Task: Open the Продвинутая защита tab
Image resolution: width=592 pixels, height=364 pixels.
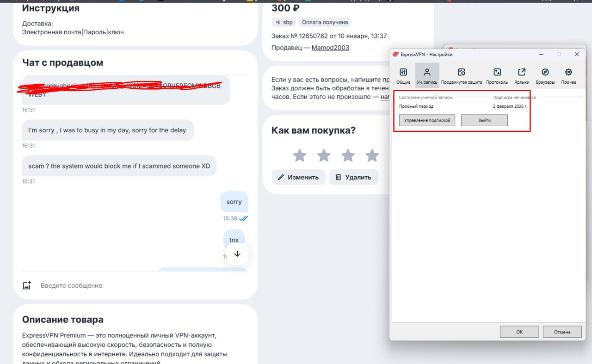Action: coord(461,75)
